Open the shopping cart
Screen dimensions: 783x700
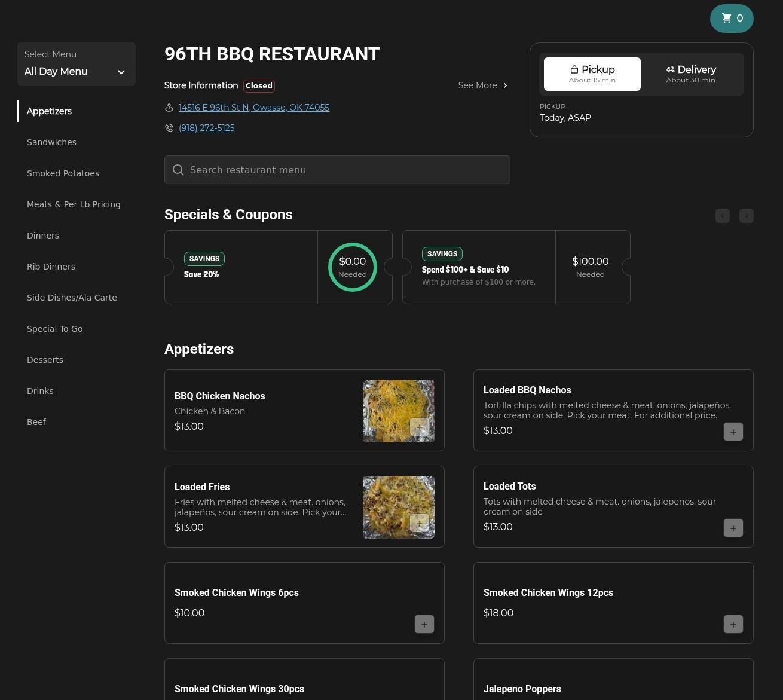pos(732,19)
